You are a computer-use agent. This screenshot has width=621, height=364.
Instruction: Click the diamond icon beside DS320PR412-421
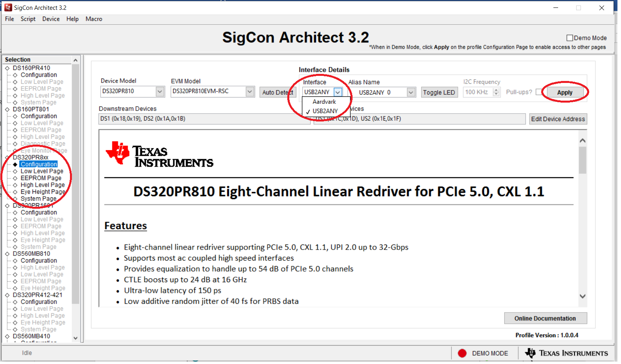point(7,295)
